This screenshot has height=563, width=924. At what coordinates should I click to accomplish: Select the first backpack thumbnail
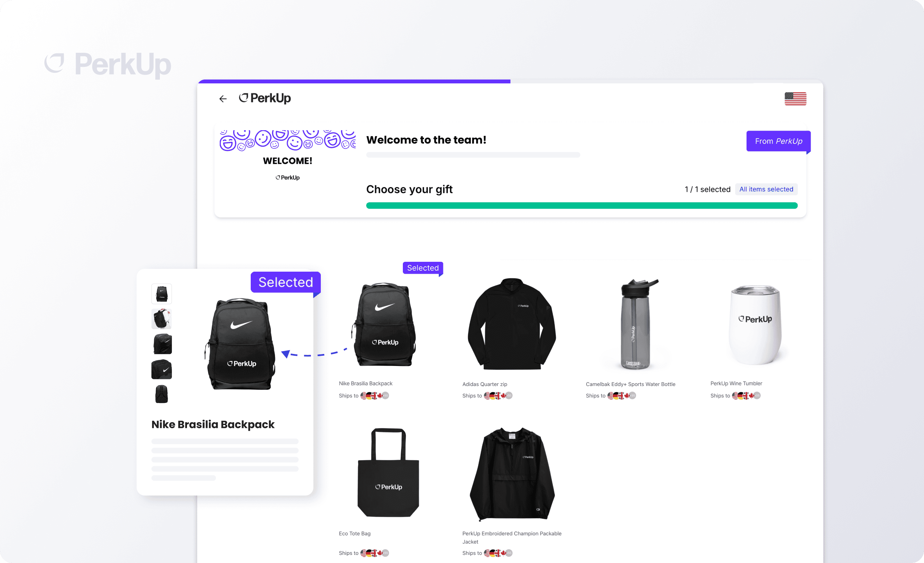(x=162, y=294)
